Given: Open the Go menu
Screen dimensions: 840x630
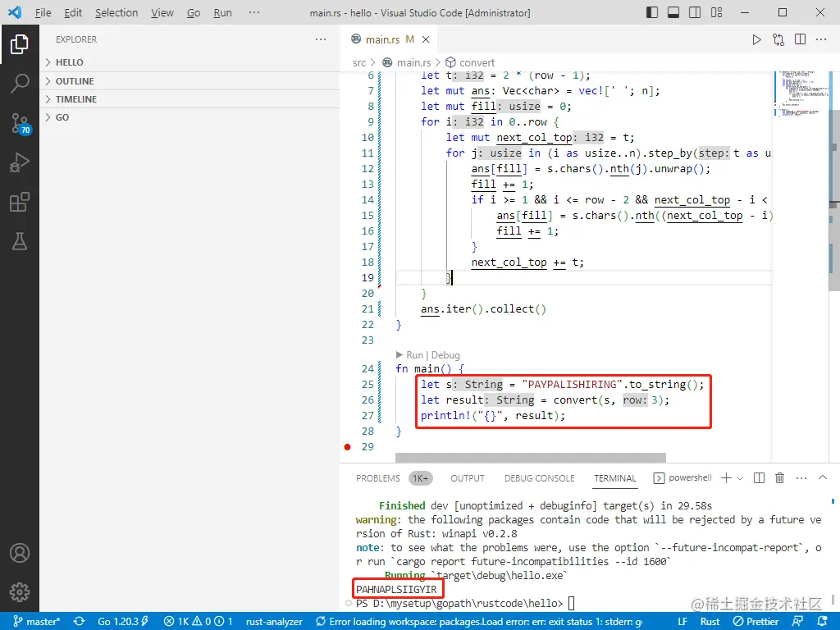Looking at the screenshot, I should (194, 12).
